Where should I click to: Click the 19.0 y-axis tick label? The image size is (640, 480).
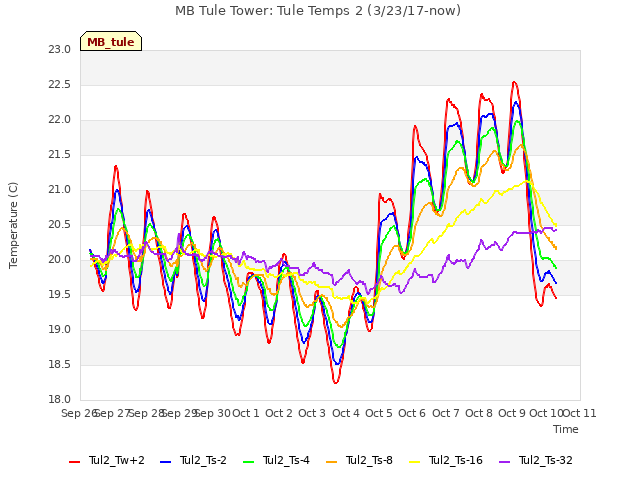click(60, 330)
